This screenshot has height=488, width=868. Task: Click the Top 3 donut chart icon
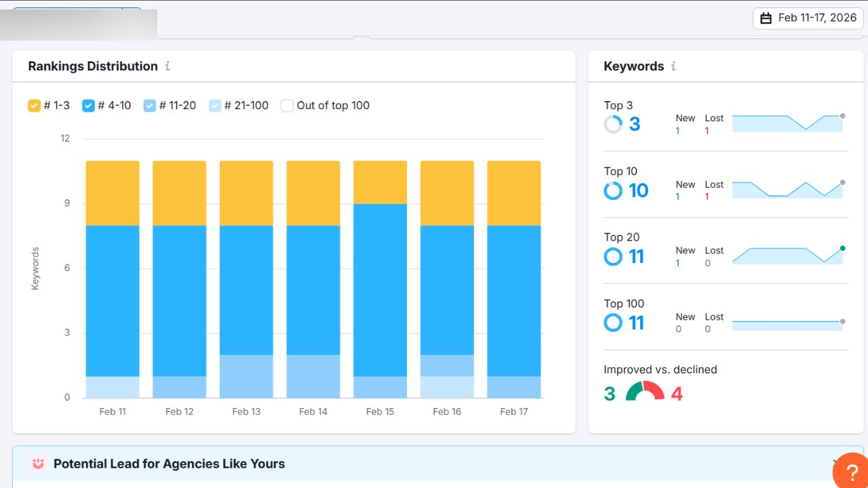(613, 124)
